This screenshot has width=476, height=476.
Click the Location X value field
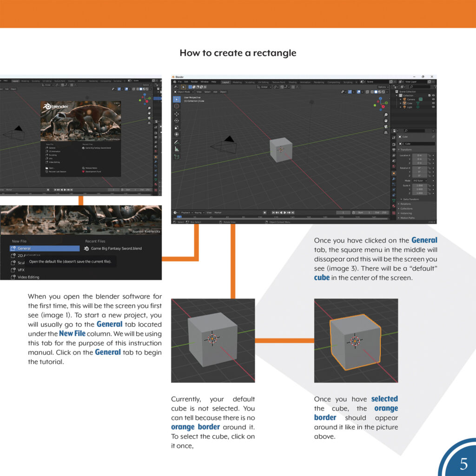(420, 155)
